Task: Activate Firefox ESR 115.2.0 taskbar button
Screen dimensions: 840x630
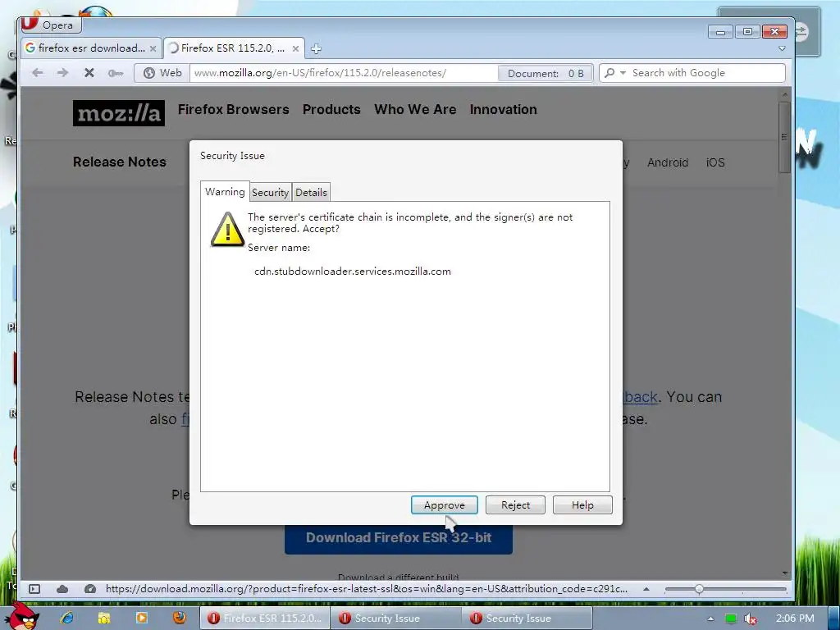Action: coord(265,619)
